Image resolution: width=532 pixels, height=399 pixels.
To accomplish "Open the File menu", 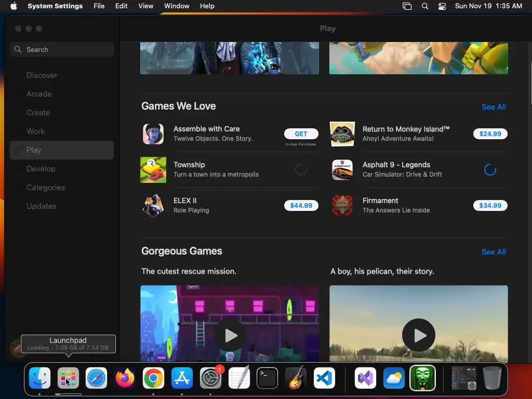I will point(99,6).
